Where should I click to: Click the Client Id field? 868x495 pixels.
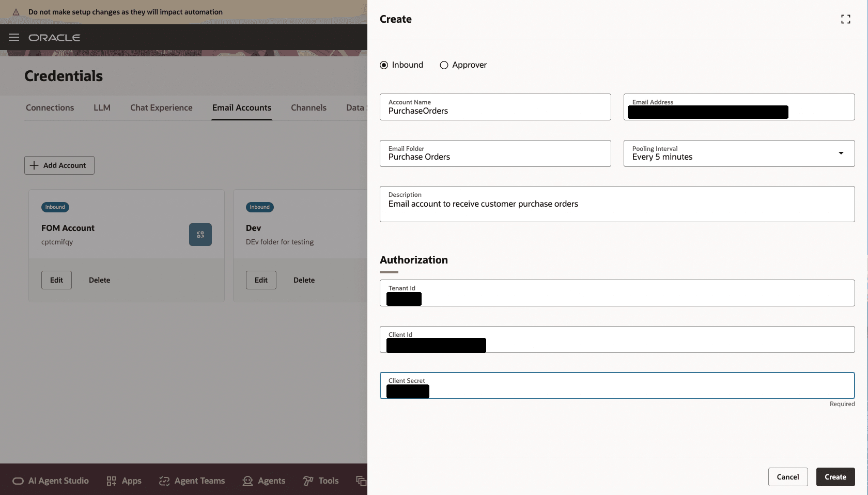[617, 339]
